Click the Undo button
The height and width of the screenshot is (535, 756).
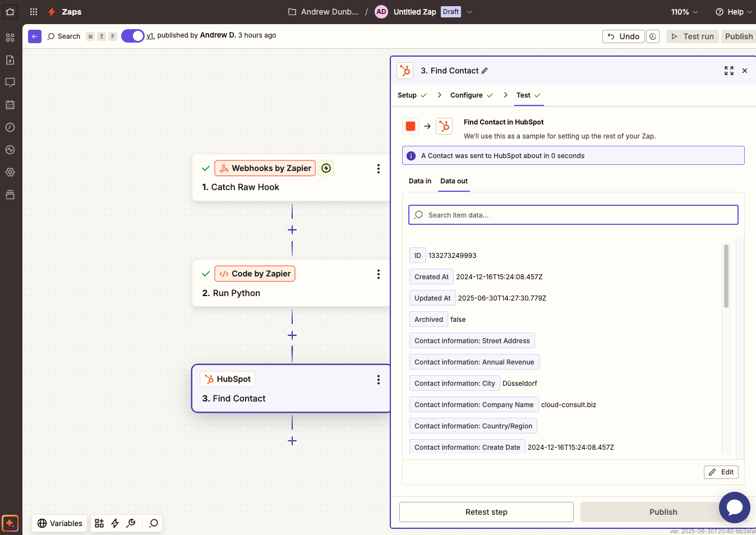pyautogui.click(x=624, y=36)
